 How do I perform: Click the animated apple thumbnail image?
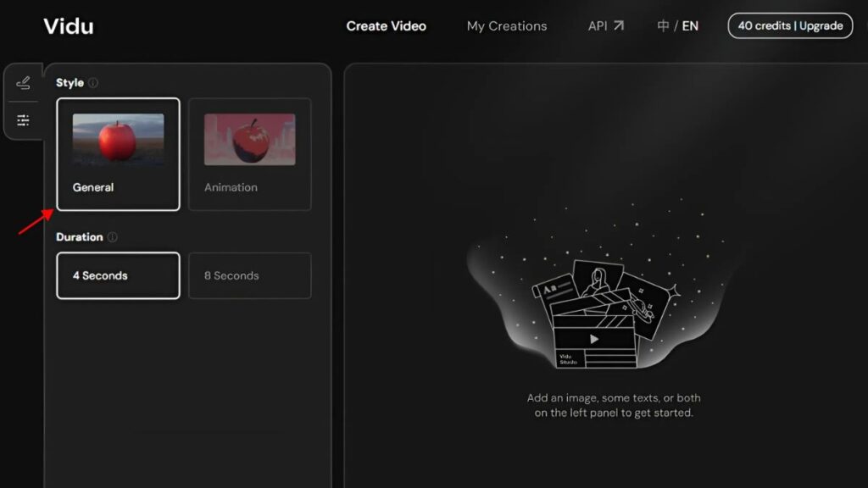point(249,139)
